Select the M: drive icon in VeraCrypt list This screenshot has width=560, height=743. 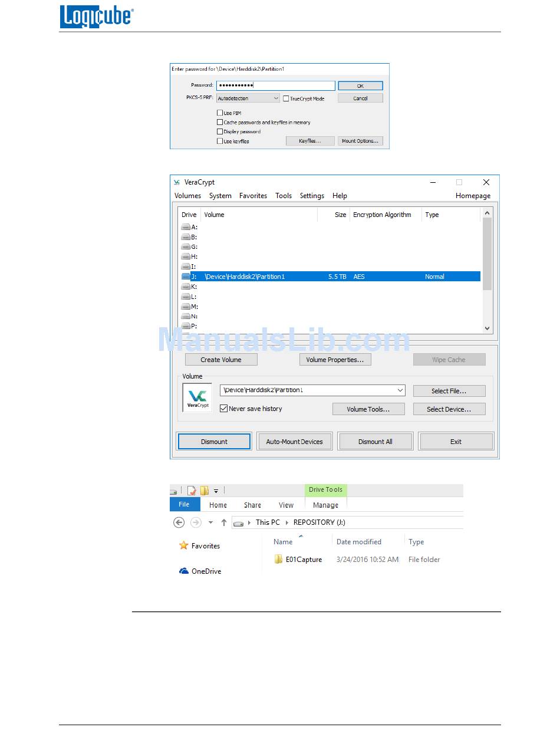click(186, 307)
